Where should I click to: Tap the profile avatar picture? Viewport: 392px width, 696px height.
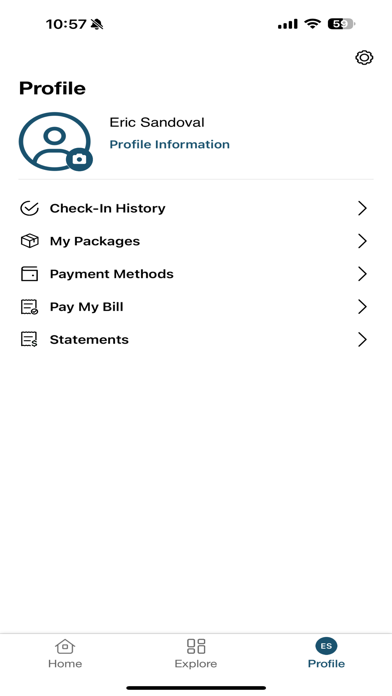[55, 141]
